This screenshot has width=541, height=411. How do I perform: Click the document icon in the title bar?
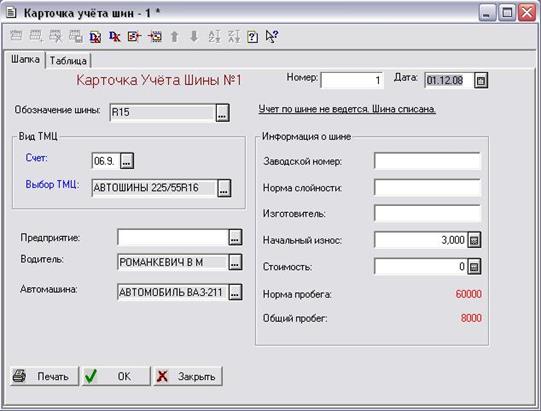tap(12, 12)
